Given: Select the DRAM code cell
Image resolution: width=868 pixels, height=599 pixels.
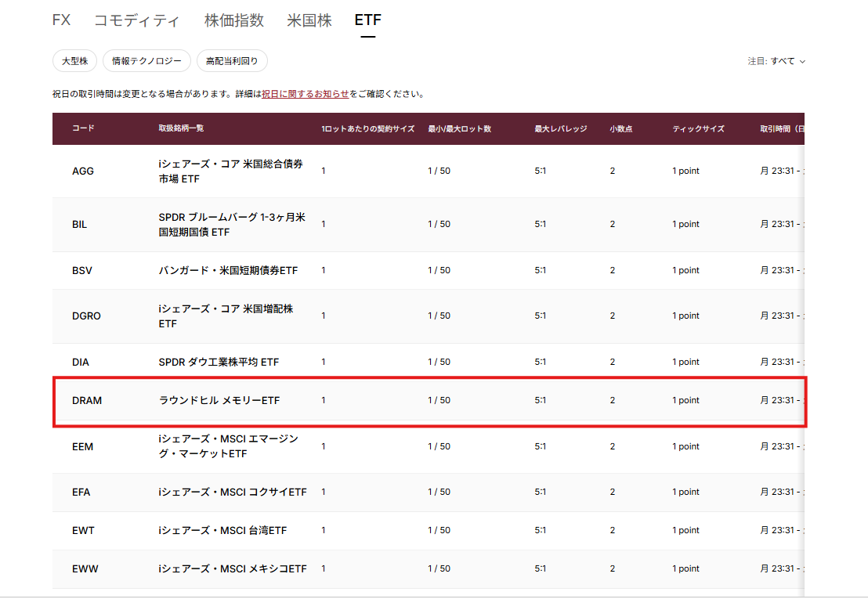Looking at the screenshot, I should [87, 400].
